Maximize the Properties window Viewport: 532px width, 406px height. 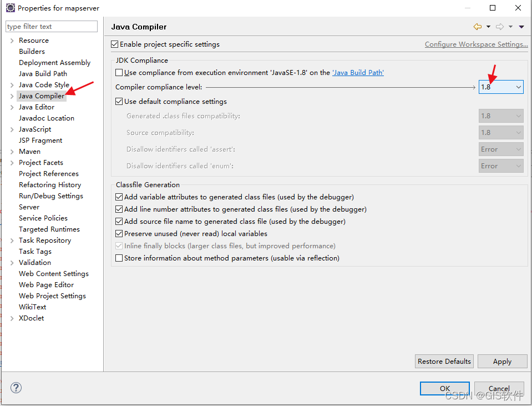click(493, 8)
